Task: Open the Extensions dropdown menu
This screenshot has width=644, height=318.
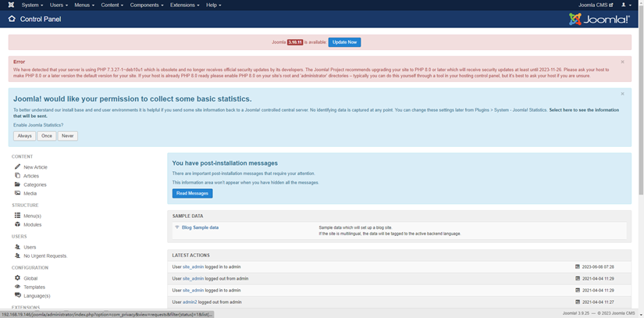Action: click(184, 5)
